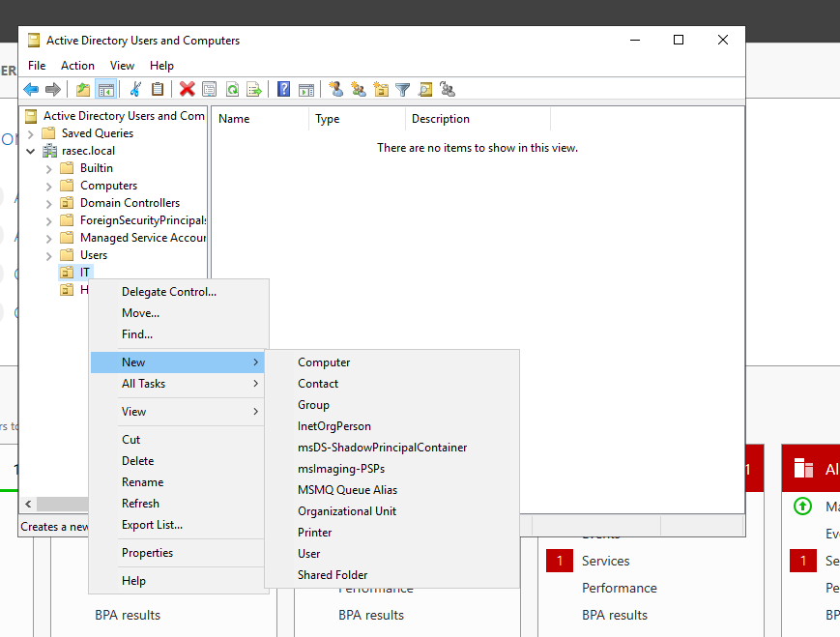
Task: Click the green Refresh toolbar icon
Action: [232, 90]
